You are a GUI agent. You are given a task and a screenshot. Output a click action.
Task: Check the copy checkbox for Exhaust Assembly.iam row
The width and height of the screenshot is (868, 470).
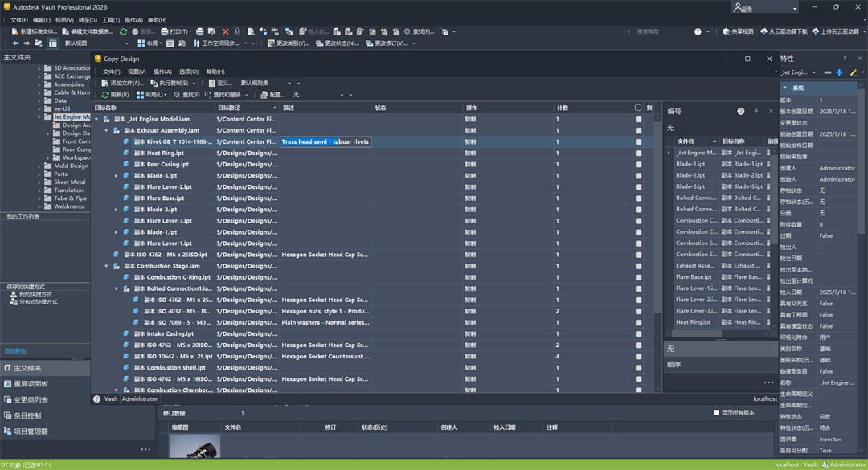639,130
